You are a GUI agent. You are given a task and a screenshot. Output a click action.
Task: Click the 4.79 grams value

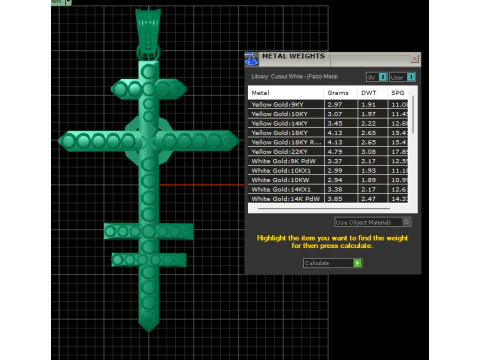pyautogui.click(x=335, y=152)
